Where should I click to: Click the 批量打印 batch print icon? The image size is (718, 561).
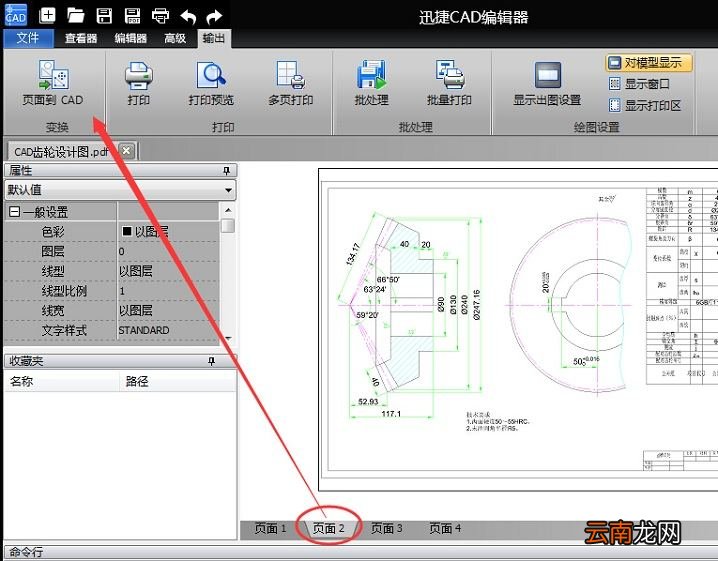tap(449, 83)
